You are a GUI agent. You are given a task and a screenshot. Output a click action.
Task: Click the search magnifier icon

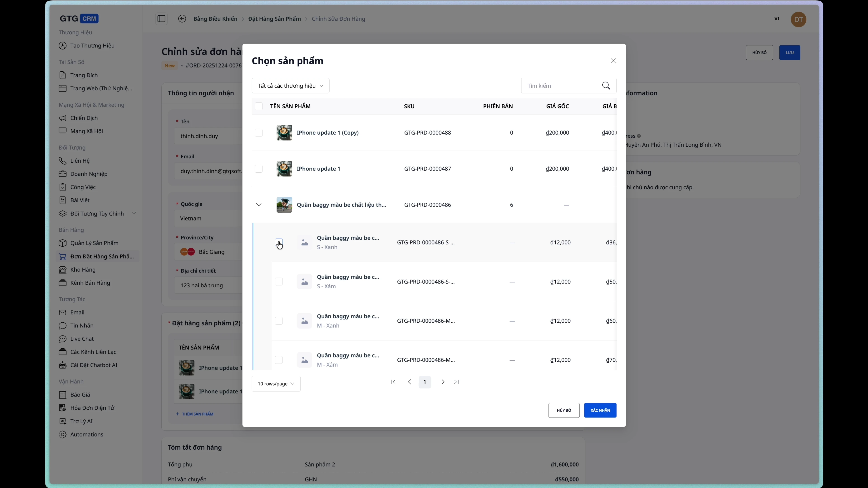(606, 86)
